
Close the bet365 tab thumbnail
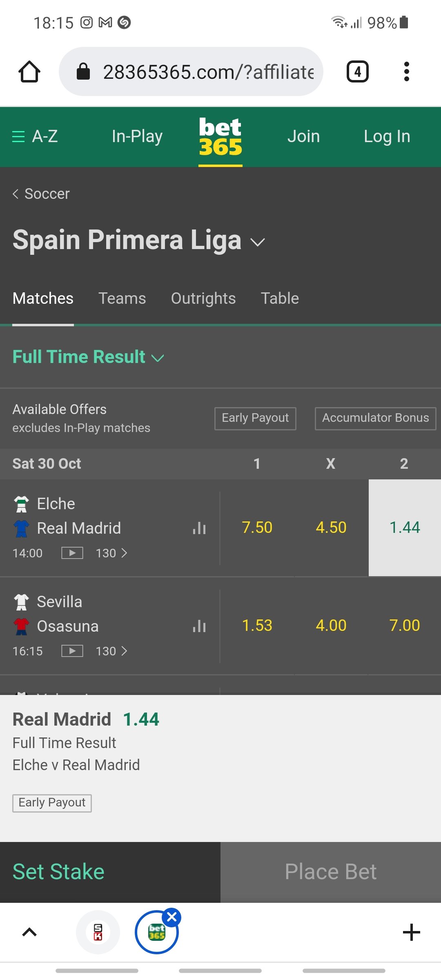[172, 917]
